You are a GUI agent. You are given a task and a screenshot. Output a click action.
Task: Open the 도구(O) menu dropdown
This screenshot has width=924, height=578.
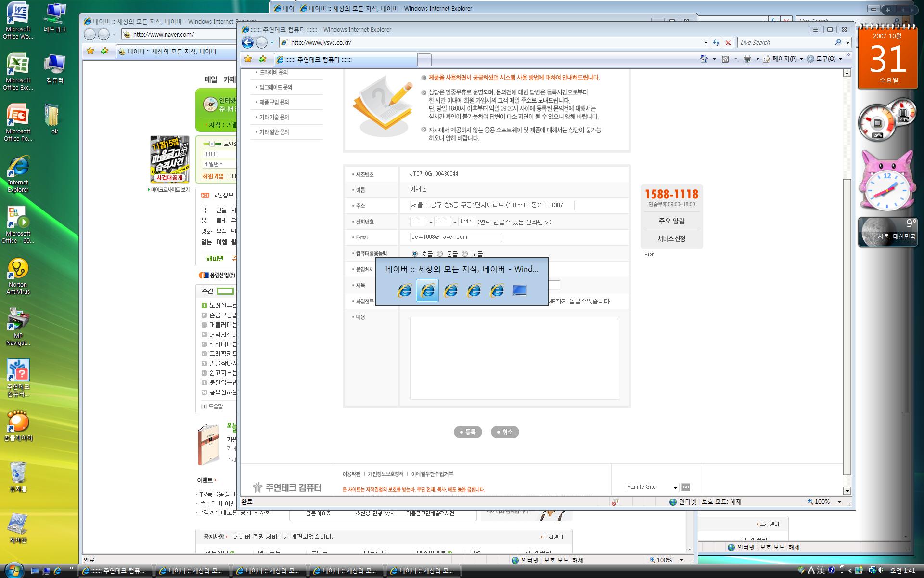824,59
